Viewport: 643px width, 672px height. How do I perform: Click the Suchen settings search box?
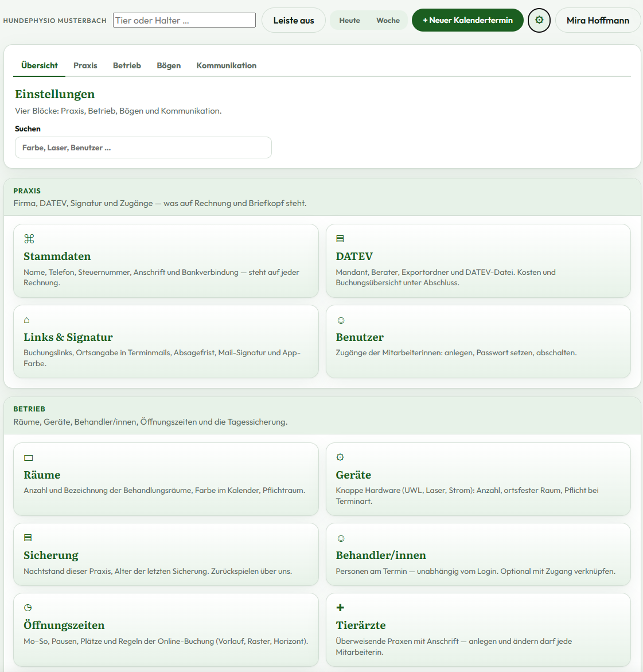tap(143, 147)
